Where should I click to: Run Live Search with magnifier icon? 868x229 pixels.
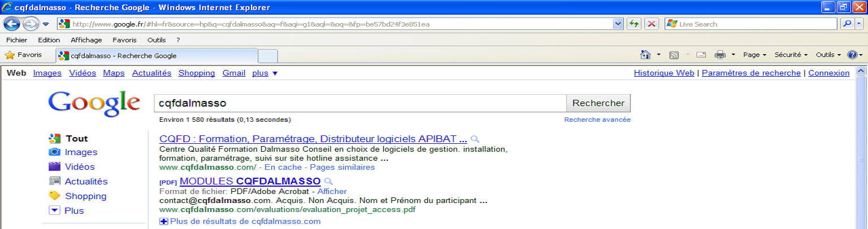click(x=846, y=24)
